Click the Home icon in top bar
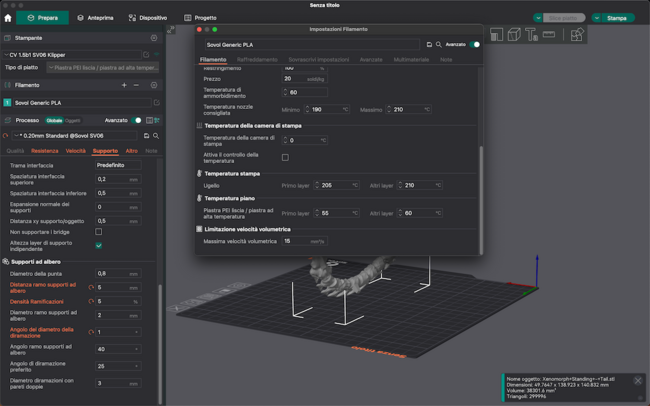This screenshot has width=650, height=406. [x=8, y=18]
